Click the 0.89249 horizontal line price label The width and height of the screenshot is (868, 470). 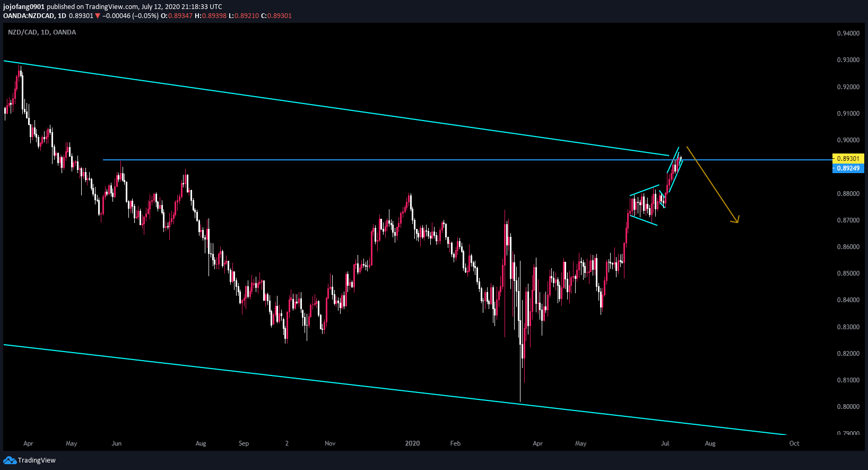coord(848,168)
